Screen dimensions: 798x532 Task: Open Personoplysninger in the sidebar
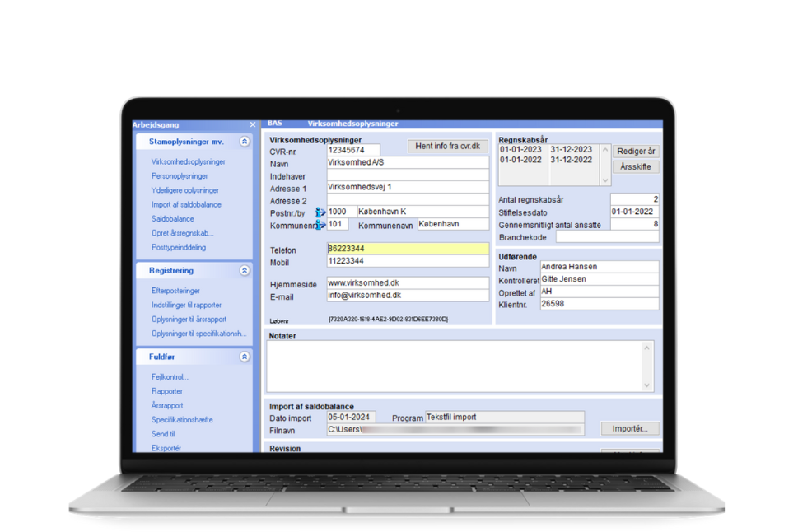click(x=180, y=176)
